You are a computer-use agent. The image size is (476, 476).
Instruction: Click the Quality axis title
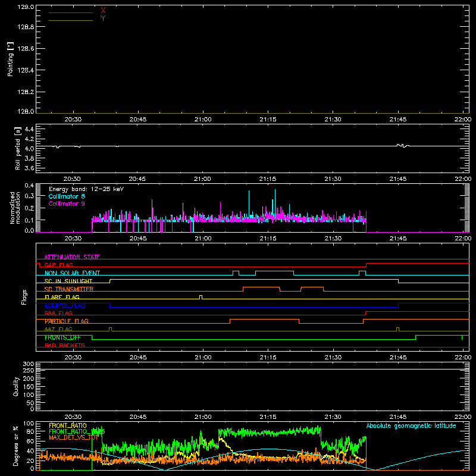click(16, 386)
